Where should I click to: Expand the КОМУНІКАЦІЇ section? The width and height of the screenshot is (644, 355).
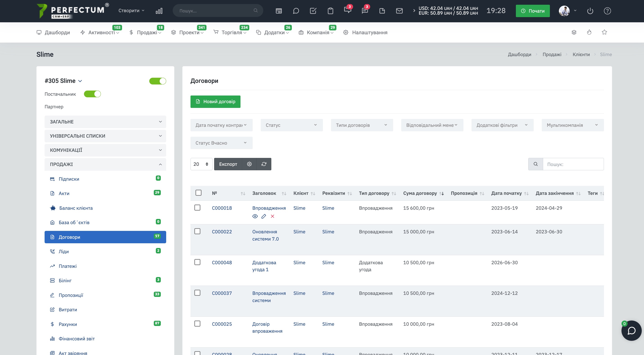pyautogui.click(x=105, y=150)
